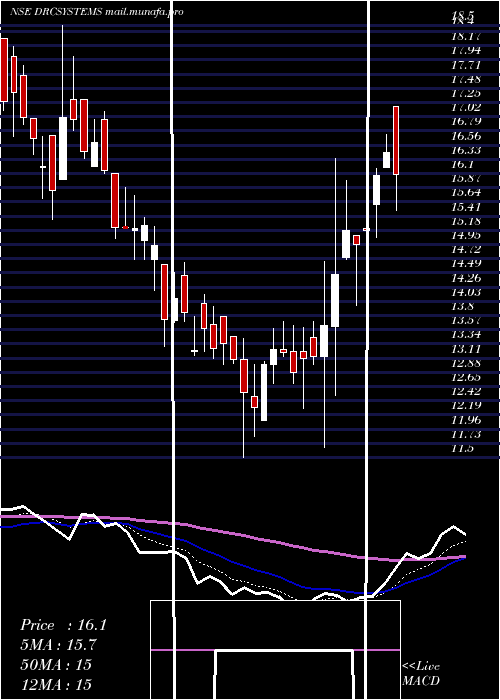500x700 pixels.
Task: Click the 14.95 price axis label
Action: tap(466, 235)
